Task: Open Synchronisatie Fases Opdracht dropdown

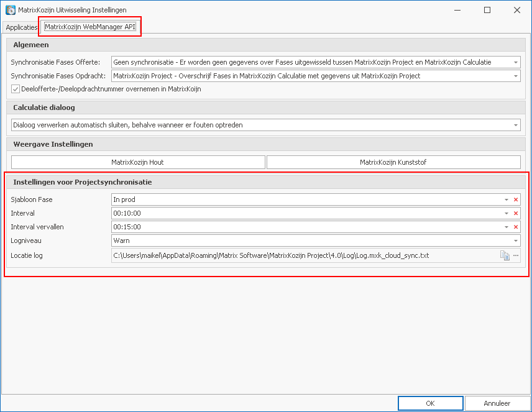Action: coord(515,76)
